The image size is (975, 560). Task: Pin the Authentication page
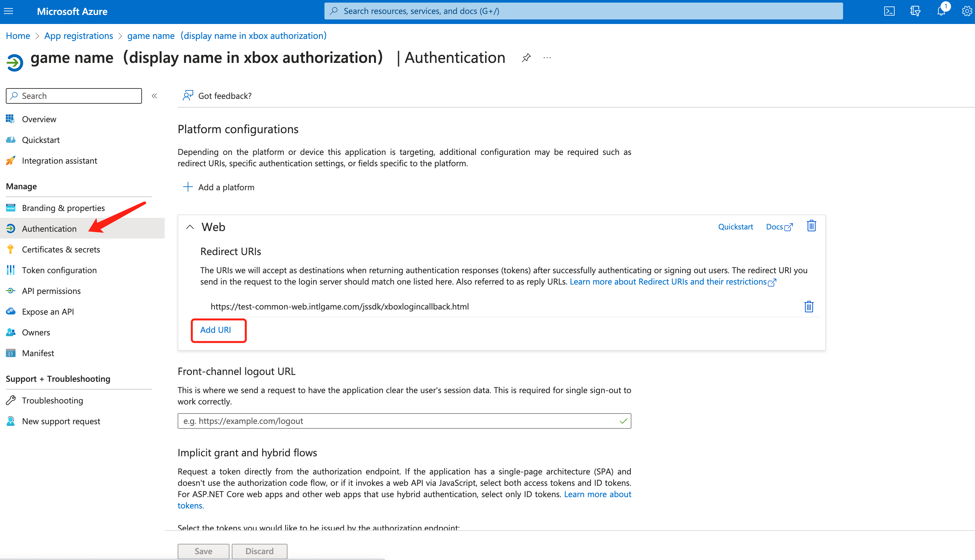click(526, 58)
